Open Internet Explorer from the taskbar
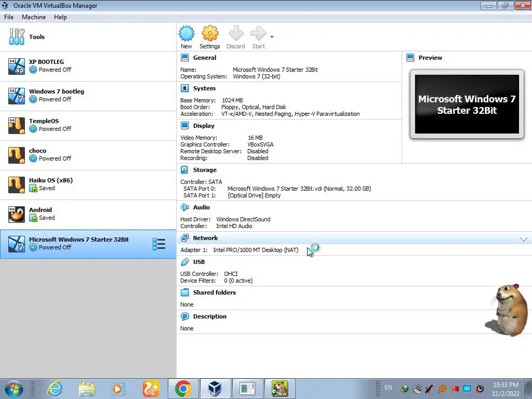This screenshot has height=399, width=532. tap(55, 389)
